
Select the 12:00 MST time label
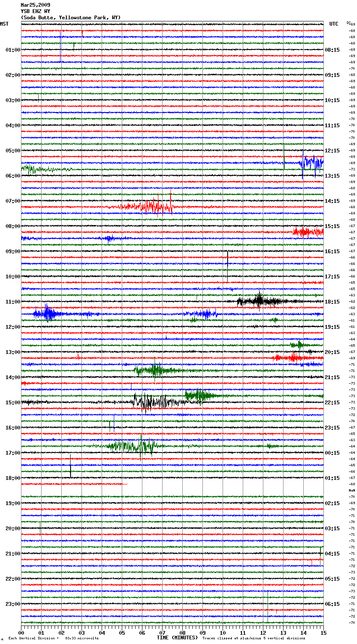coord(13,327)
